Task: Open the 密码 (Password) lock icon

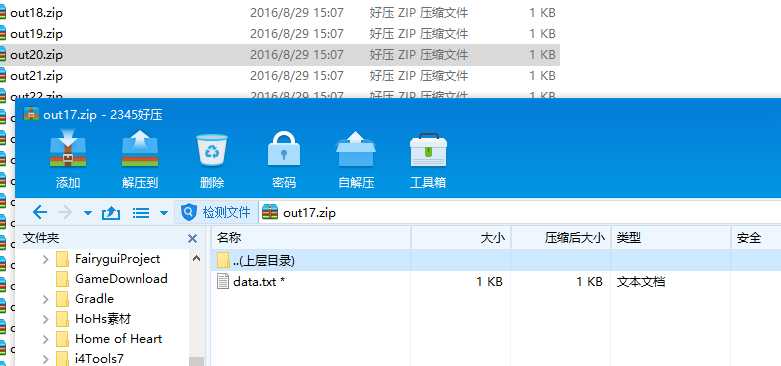Action: point(284,149)
